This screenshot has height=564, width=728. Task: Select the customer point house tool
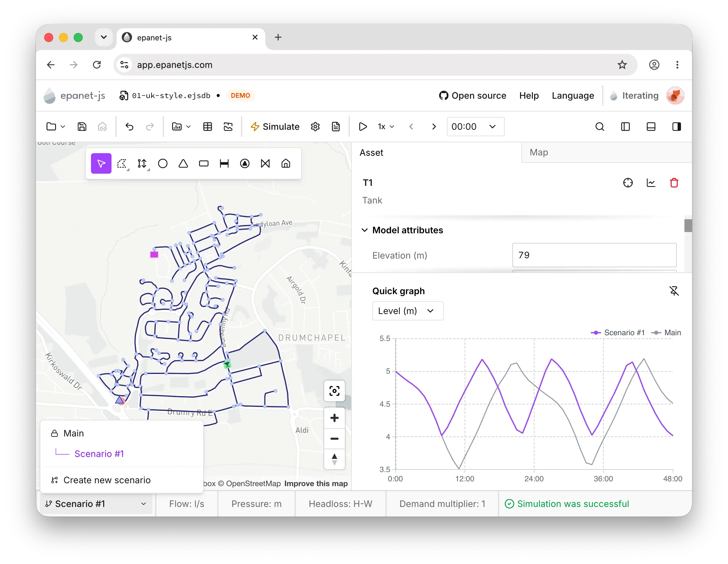tap(286, 163)
